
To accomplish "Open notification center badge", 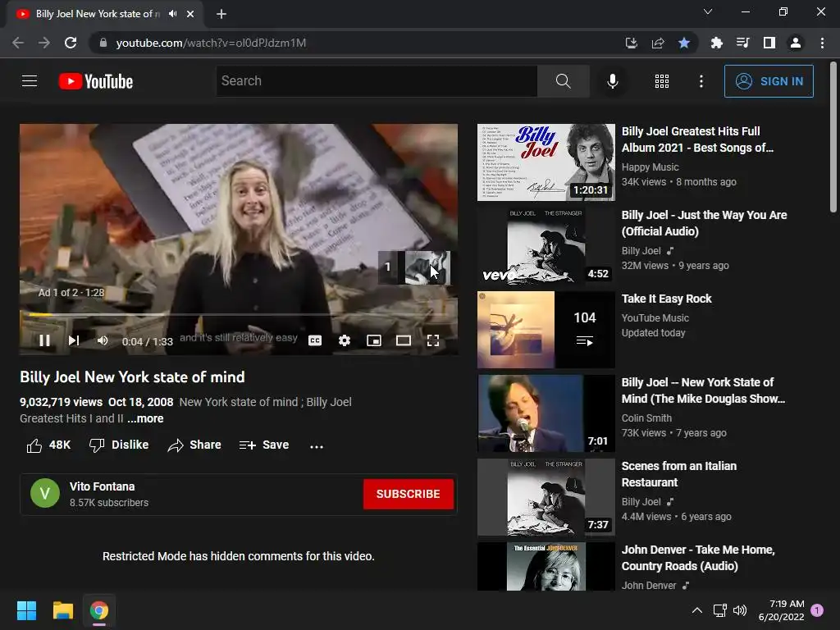I will pyautogui.click(x=817, y=610).
